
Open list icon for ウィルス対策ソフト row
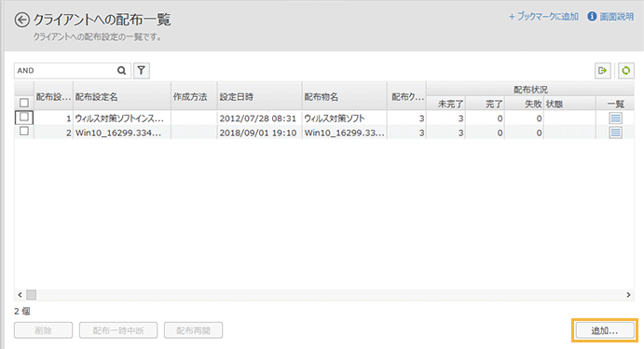615,119
